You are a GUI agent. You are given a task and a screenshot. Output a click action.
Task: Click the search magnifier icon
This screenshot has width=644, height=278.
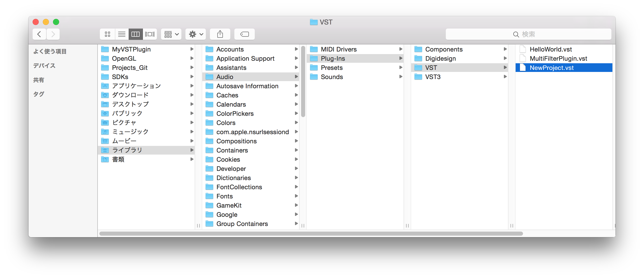(516, 34)
